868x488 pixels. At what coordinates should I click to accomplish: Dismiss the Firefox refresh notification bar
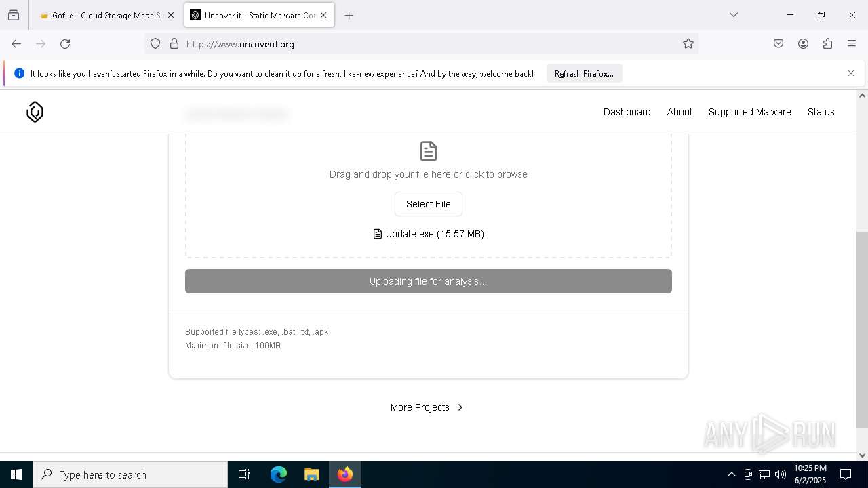point(851,73)
